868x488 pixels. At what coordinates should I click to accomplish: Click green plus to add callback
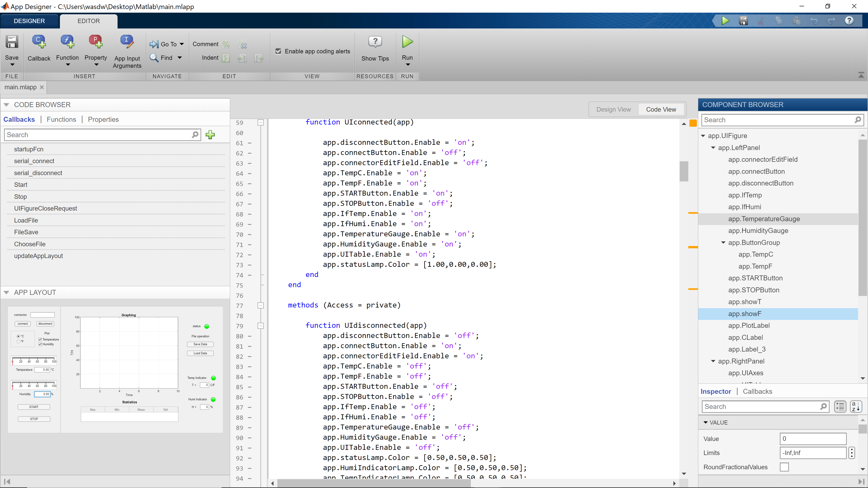[x=210, y=135]
